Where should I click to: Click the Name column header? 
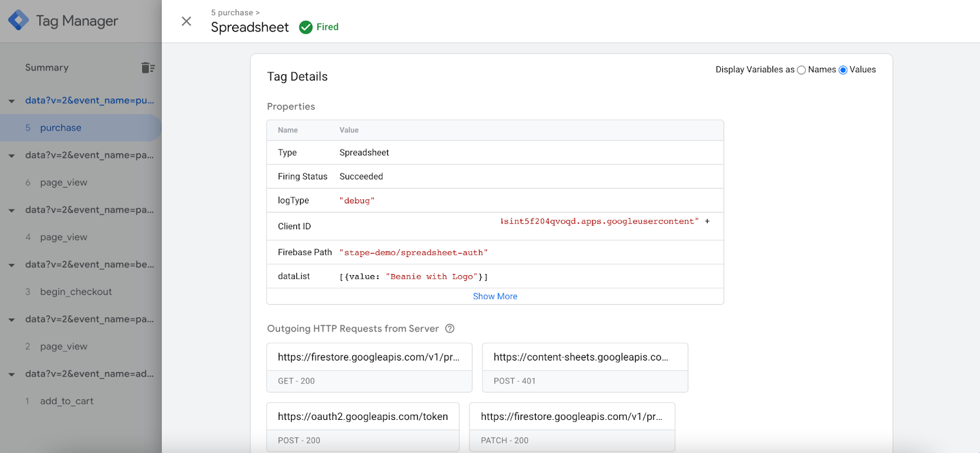point(288,130)
